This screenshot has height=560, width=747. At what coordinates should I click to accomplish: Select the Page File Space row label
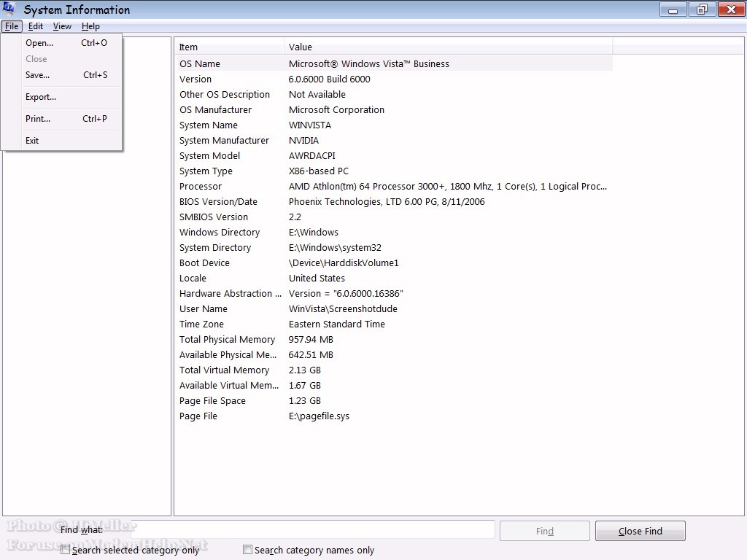point(212,400)
